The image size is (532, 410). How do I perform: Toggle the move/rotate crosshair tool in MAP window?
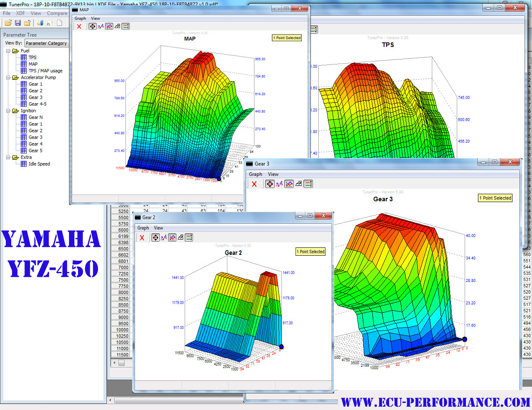pyautogui.click(x=92, y=26)
